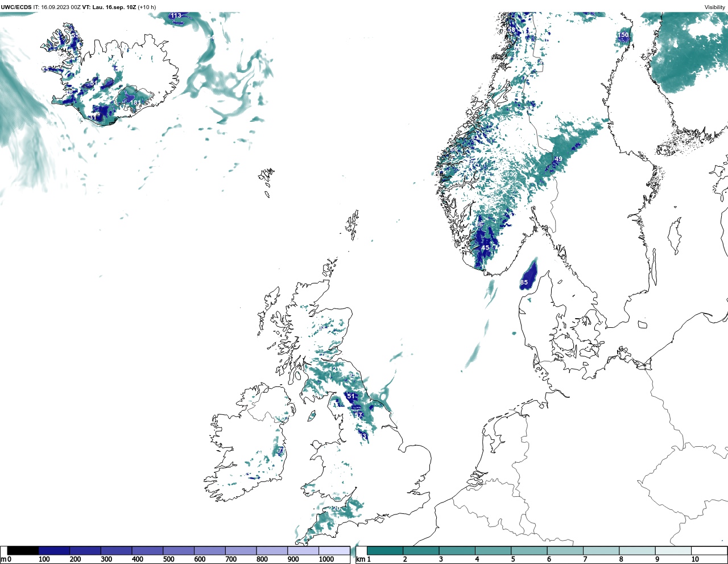
Task: Click the white 10 km legend swatch
Action: tap(709, 551)
